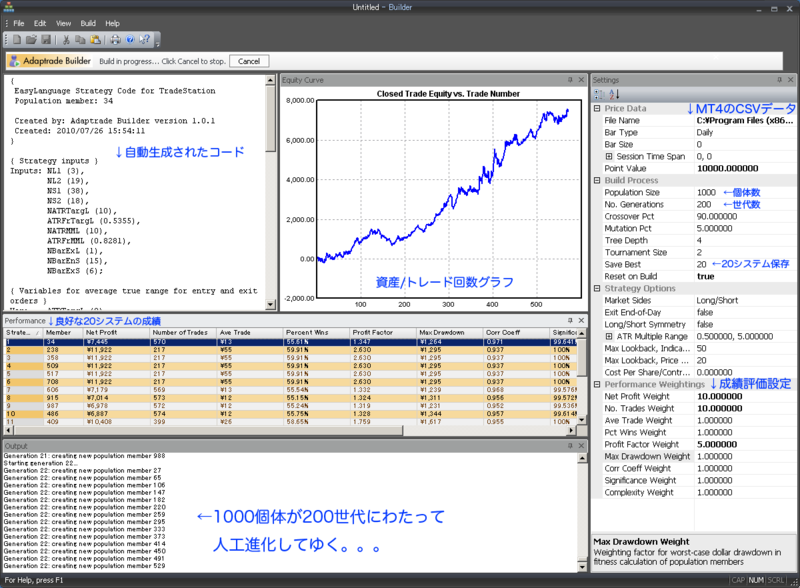800x588 pixels.
Task: Select the File Name path field
Action: click(745, 120)
